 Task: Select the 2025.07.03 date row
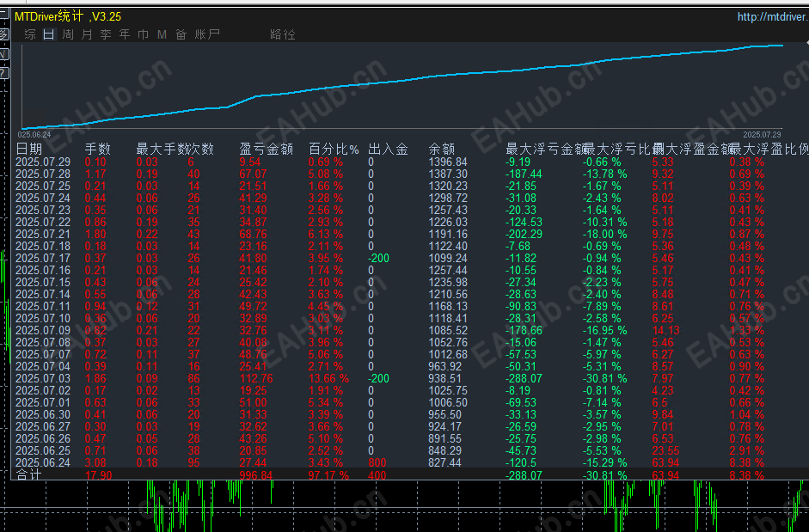coord(43,379)
